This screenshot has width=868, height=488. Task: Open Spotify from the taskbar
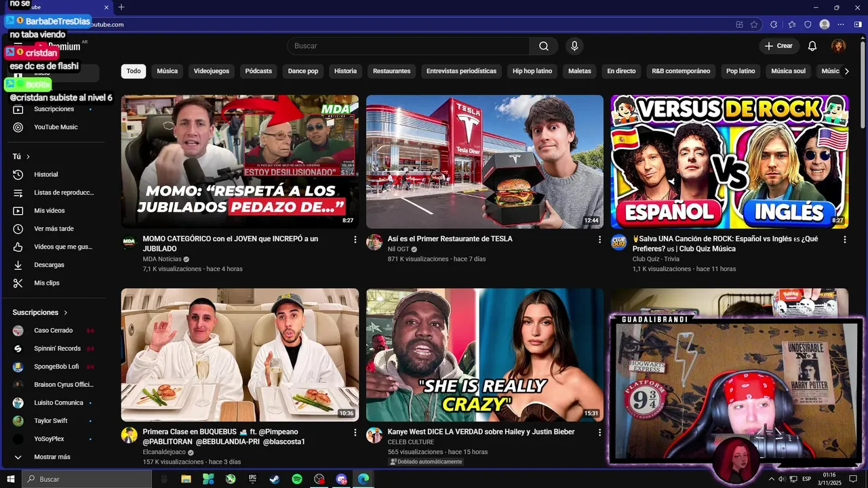(x=297, y=479)
